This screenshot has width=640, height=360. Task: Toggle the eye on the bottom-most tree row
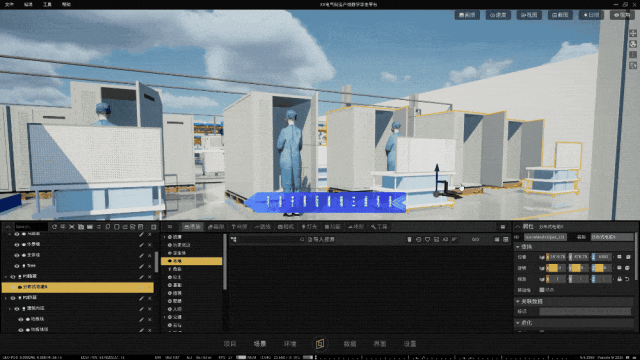click(21, 330)
